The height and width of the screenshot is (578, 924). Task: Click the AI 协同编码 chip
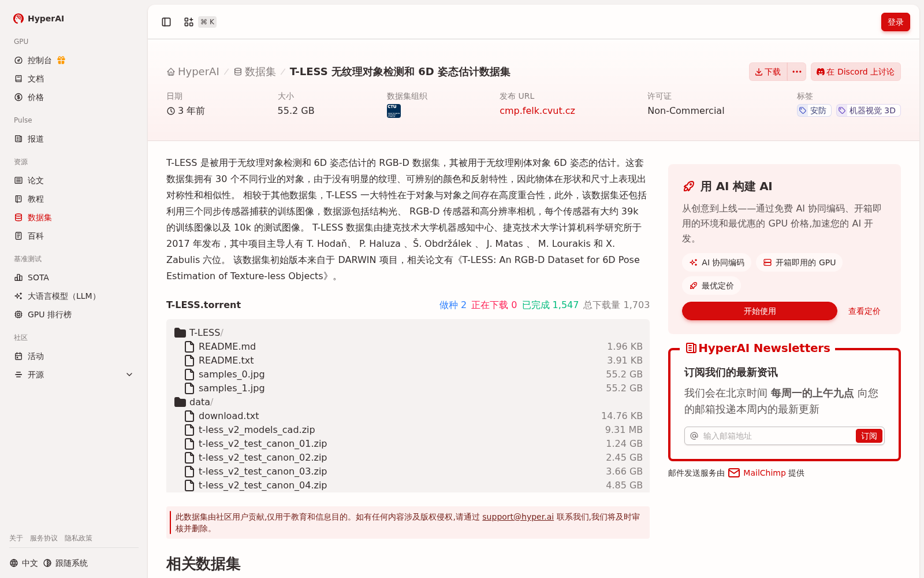[x=717, y=262]
